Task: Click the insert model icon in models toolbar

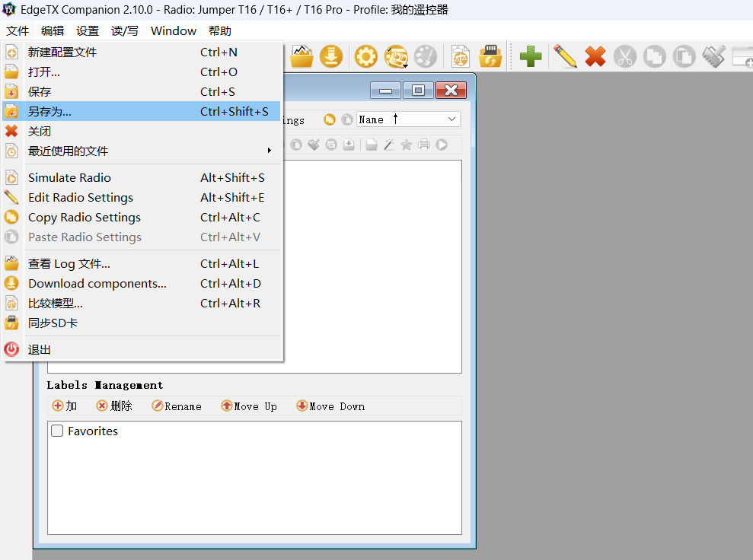Action: click(x=331, y=145)
